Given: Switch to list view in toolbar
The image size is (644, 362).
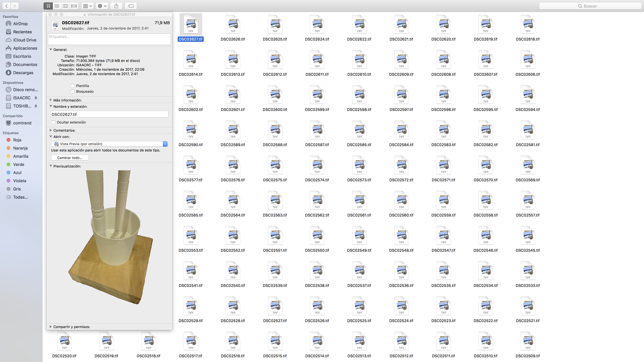Looking at the screenshot, I should 57,6.
